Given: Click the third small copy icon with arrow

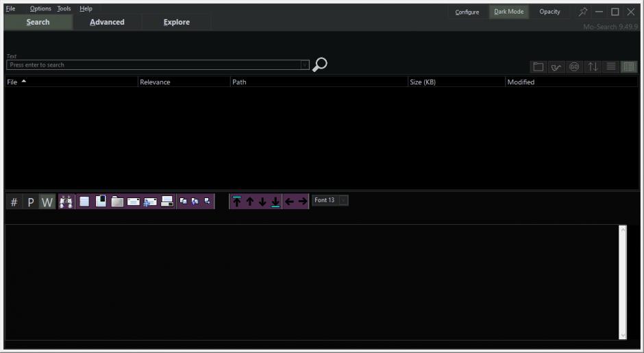Looking at the screenshot, I should (208, 201).
